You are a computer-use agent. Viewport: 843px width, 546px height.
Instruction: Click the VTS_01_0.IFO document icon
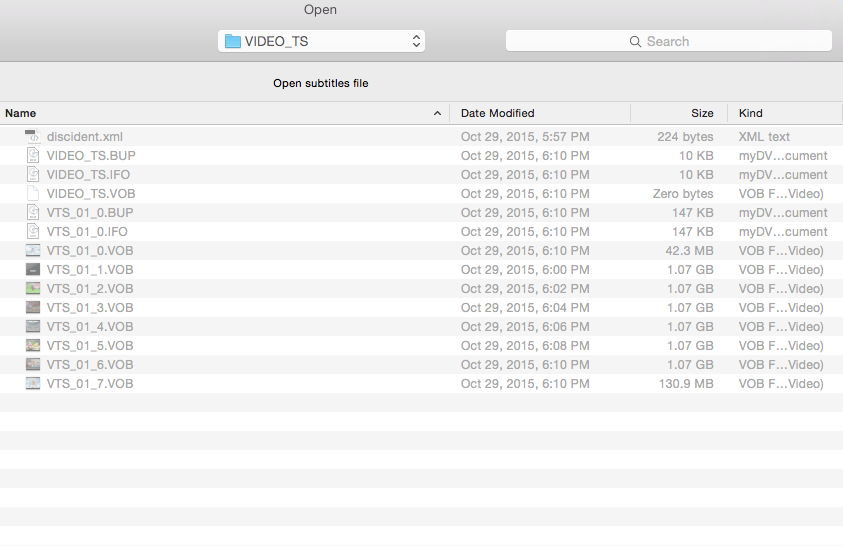(x=32, y=232)
